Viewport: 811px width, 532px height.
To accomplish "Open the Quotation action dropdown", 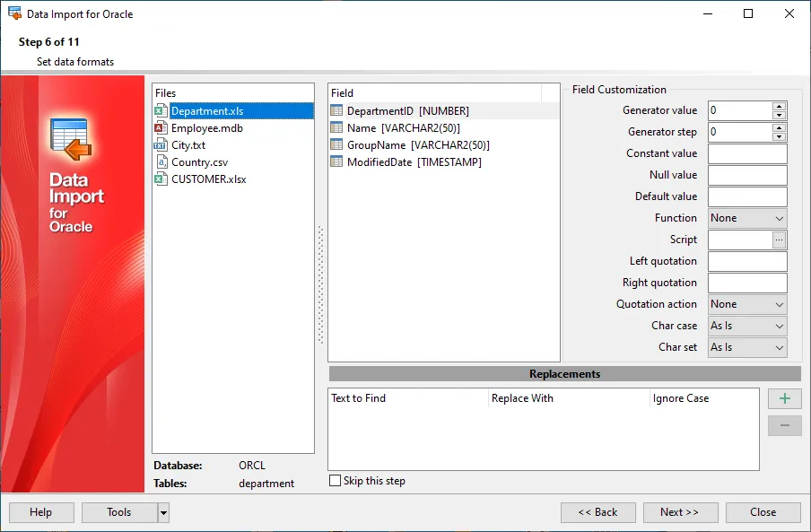I will click(747, 304).
